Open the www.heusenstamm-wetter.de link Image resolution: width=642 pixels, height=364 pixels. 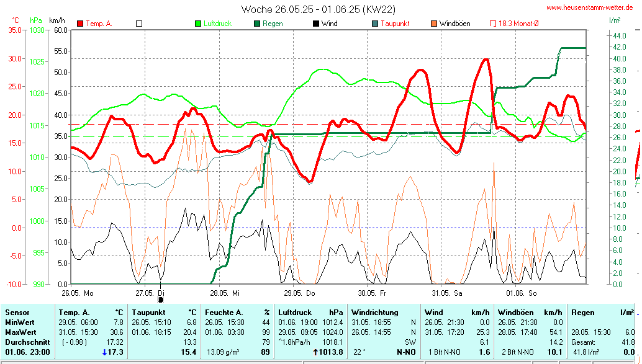590,7
